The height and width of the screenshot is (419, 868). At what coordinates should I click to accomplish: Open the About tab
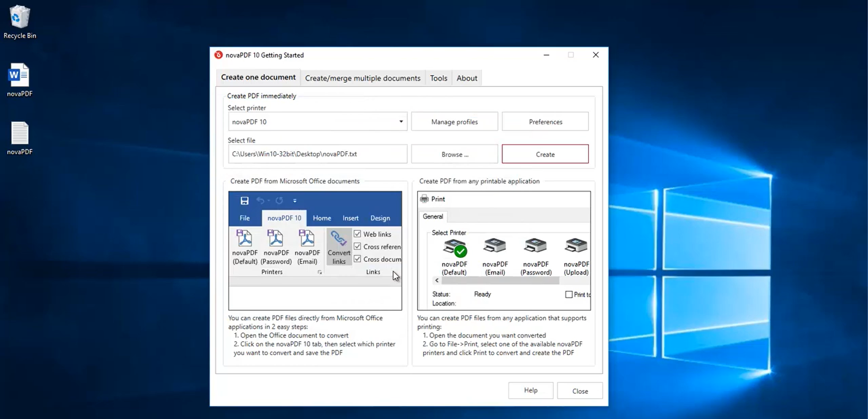[467, 78]
